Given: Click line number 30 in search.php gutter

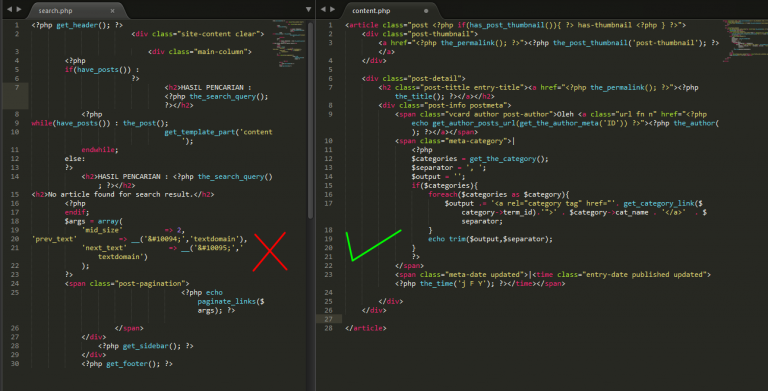Looking at the screenshot, I should (x=15, y=364).
